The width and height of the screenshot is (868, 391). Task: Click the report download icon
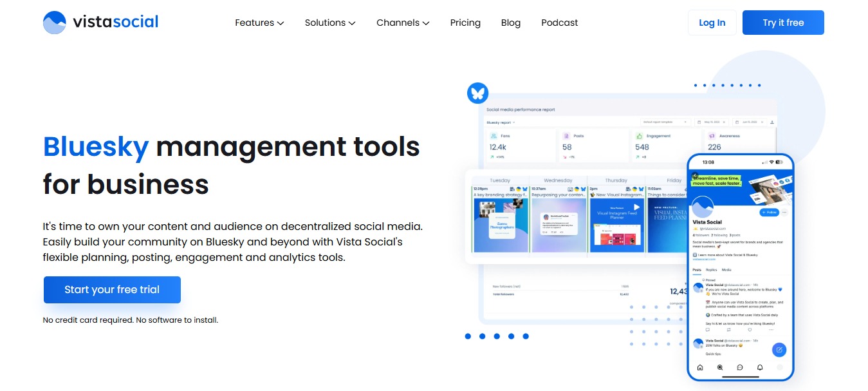tap(773, 122)
